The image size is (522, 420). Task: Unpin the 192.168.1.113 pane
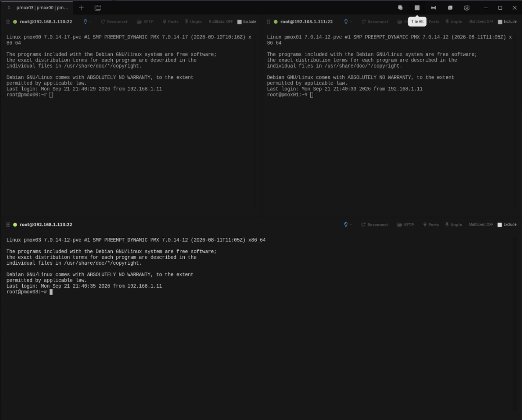[x=454, y=224]
